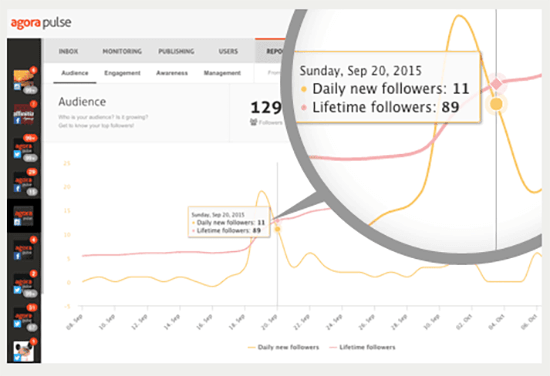Click the '02. Oct' axis label
The image size is (550, 376).
point(464,322)
